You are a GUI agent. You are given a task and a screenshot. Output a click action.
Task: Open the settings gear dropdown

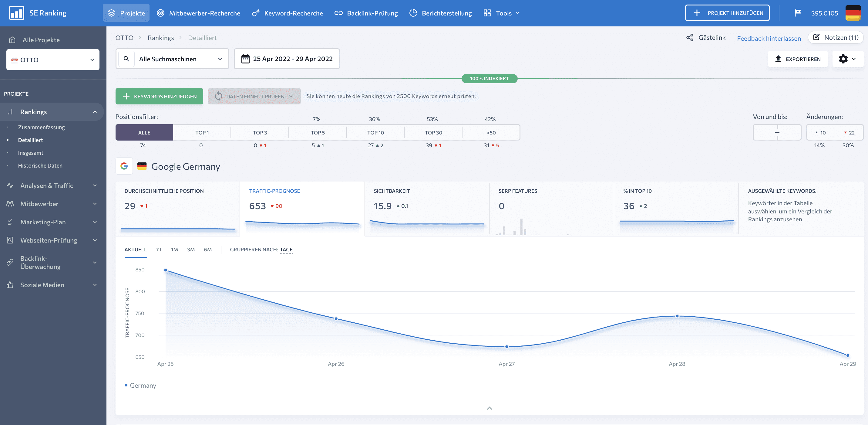[x=847, y=59]
